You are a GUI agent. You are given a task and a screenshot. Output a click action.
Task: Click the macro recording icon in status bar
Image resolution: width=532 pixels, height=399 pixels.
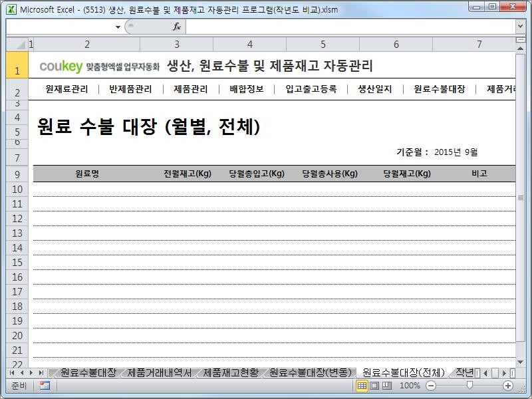[x=45, y=386]
